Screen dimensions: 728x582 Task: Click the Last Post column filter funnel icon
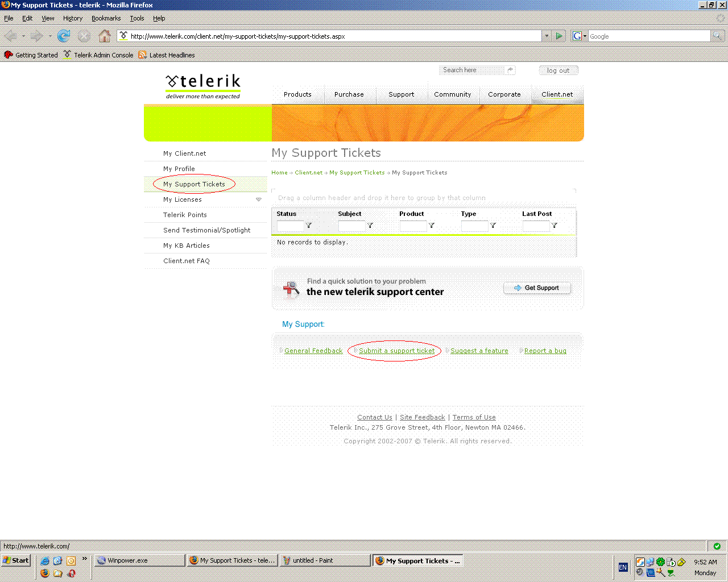555,226
